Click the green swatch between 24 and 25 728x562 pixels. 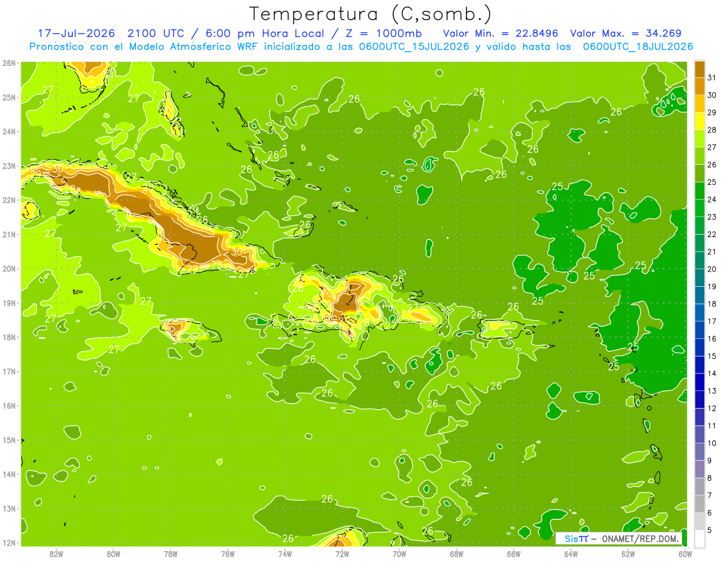point(699,191)
